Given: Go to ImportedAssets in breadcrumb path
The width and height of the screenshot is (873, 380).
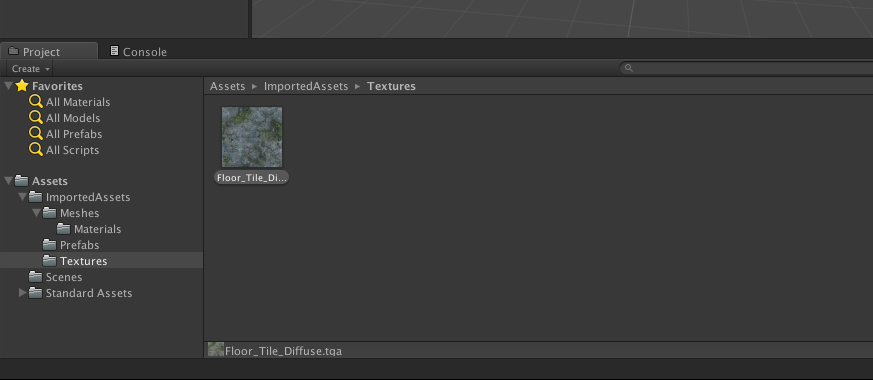Looking at the screenshot, I should (306, 86).
